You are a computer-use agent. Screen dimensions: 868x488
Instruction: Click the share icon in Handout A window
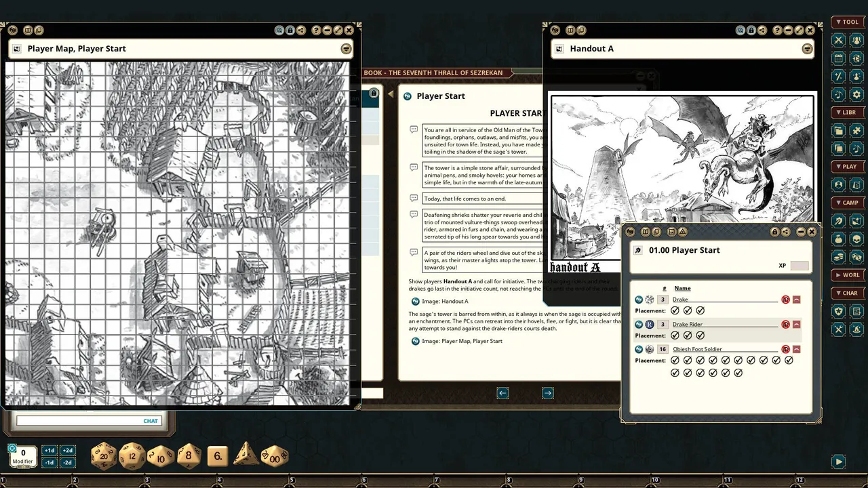point(762,30)
